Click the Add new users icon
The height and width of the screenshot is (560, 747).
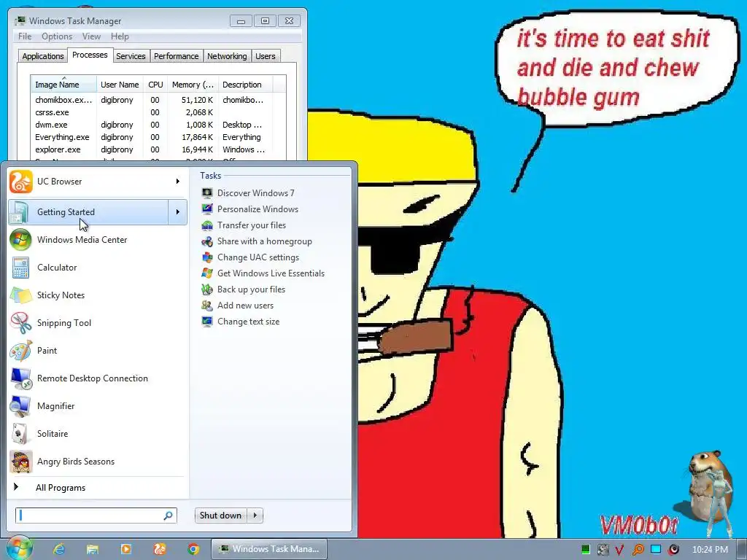point(206,306)
